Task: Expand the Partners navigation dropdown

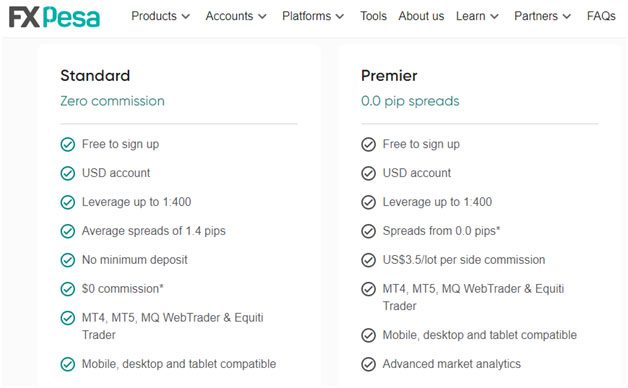Action: [x=543, y=16]
